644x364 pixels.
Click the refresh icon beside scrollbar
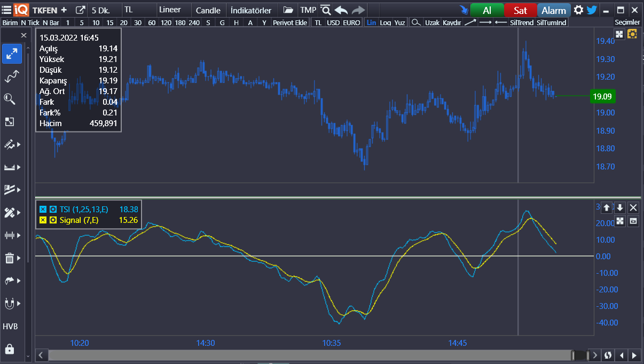pyautogui.click(x=608, y=355)
